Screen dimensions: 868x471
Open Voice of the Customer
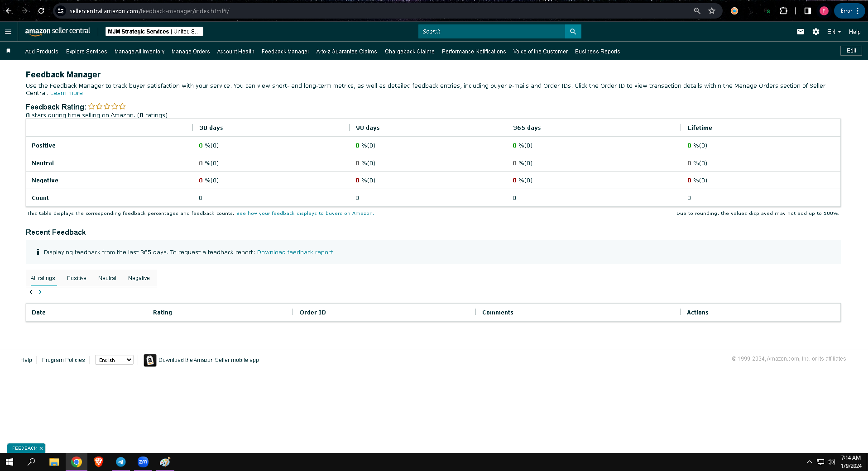click(x=540, y=52)
